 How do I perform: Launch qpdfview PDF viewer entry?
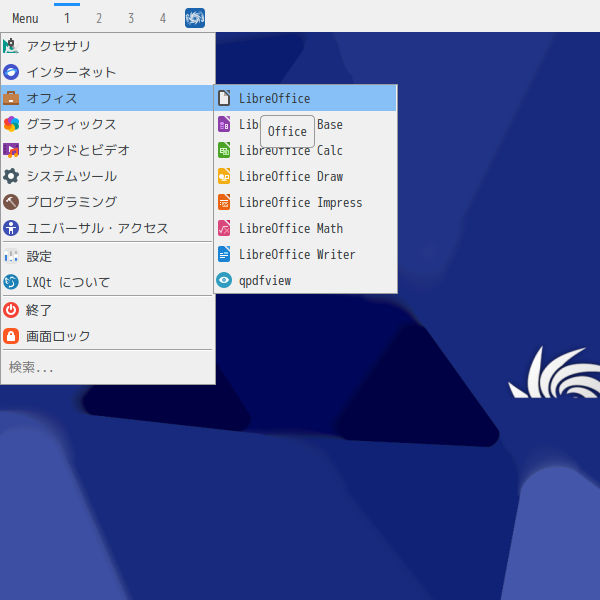(305, 280)
